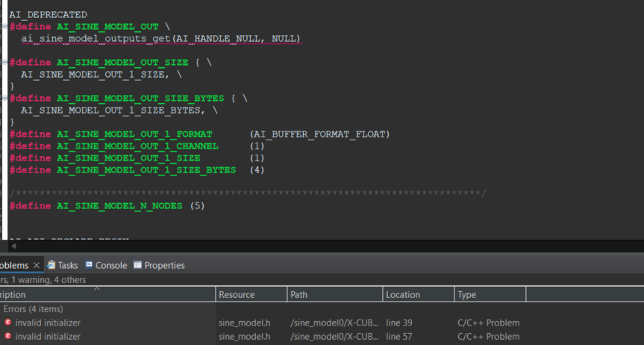Click the AI_SINE_MODEL_OUT_1_CHANNEL define
This screenshot has width=644, height=345.
[x=137, y=146]
